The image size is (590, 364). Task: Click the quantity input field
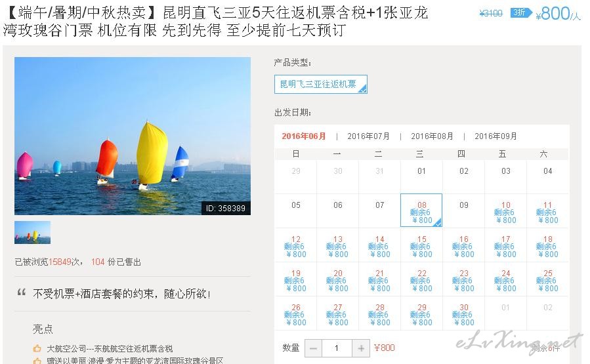click(336, 348)
